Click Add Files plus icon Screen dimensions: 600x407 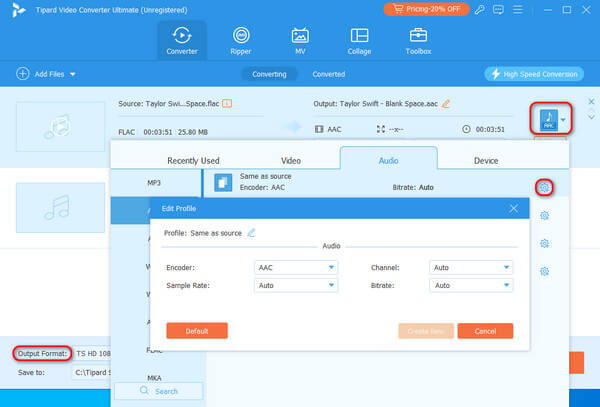pyautogui.click(x=23, y=74)
